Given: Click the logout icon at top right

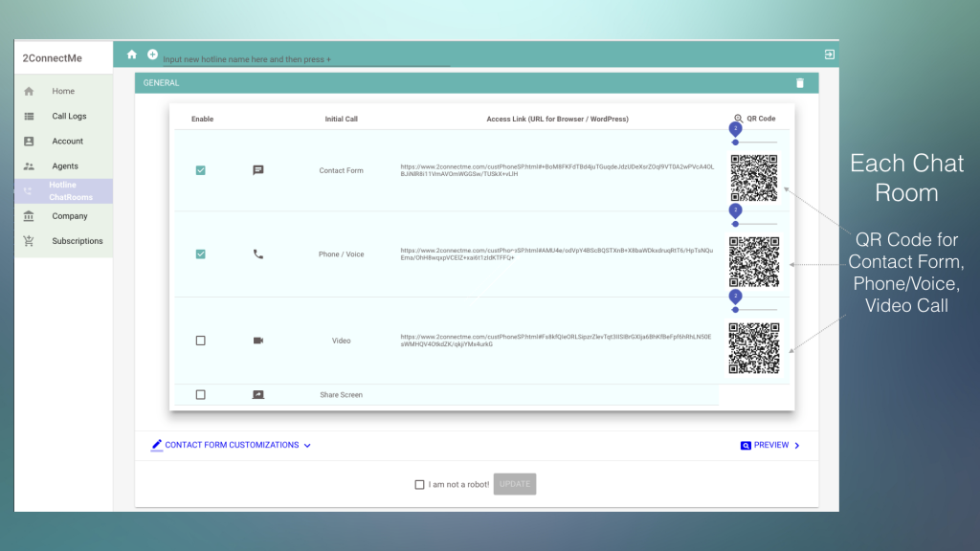Looking at the screenshot, I should click(x=830, y=55).
